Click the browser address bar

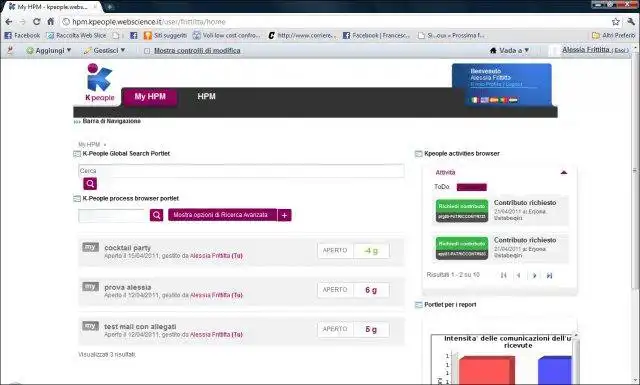tap(335, 22)
